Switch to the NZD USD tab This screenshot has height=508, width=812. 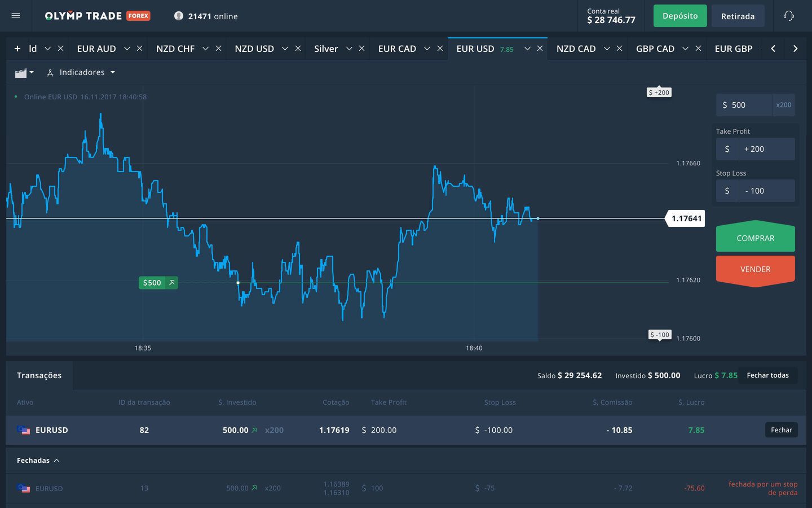coord(254,49)
